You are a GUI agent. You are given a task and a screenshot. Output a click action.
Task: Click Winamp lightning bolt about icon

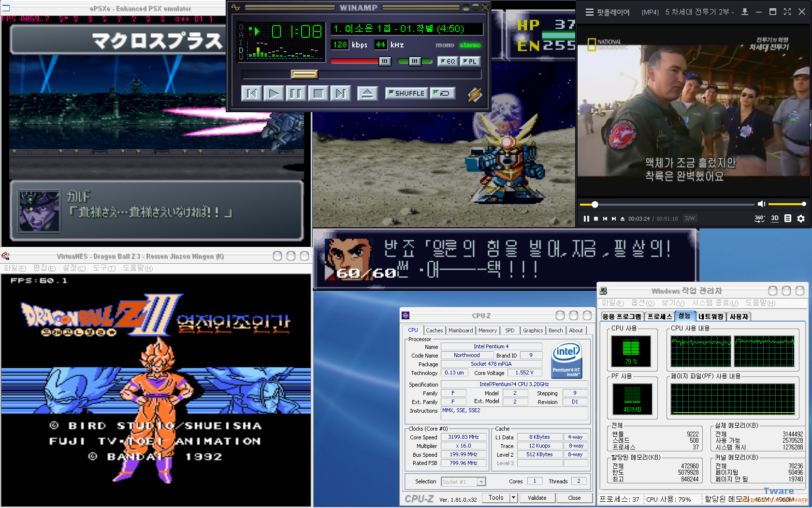475,94
